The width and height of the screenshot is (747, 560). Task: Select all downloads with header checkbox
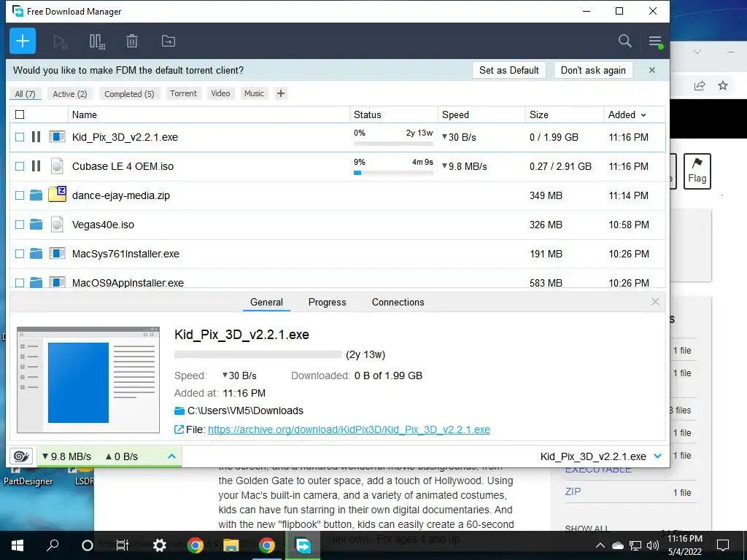click(x=20, y=114)
